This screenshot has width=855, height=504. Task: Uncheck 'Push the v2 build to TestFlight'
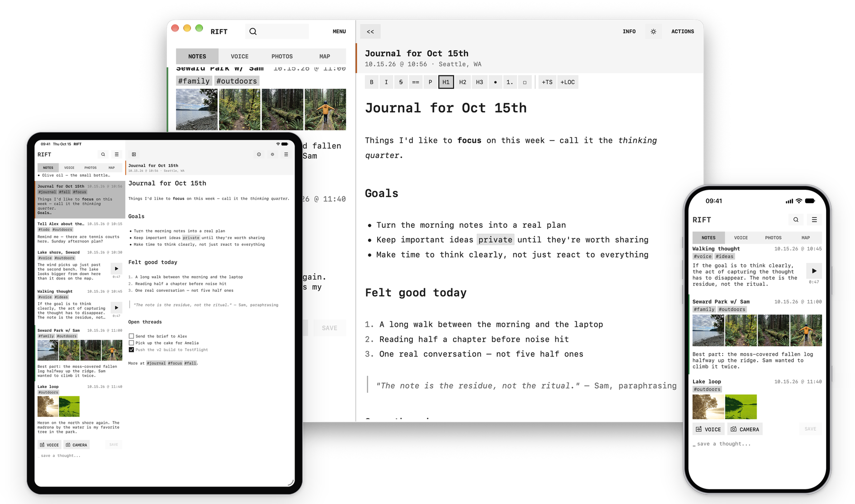(132, 350)
